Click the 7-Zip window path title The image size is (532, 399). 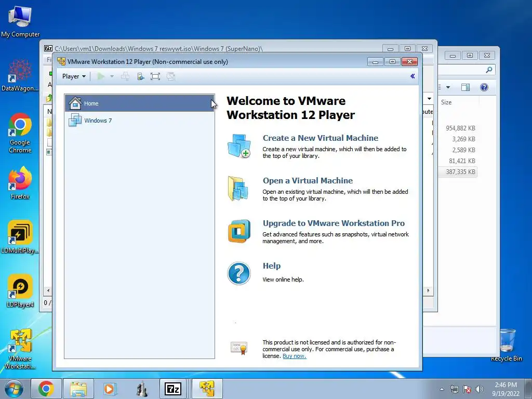coord(159,48)
